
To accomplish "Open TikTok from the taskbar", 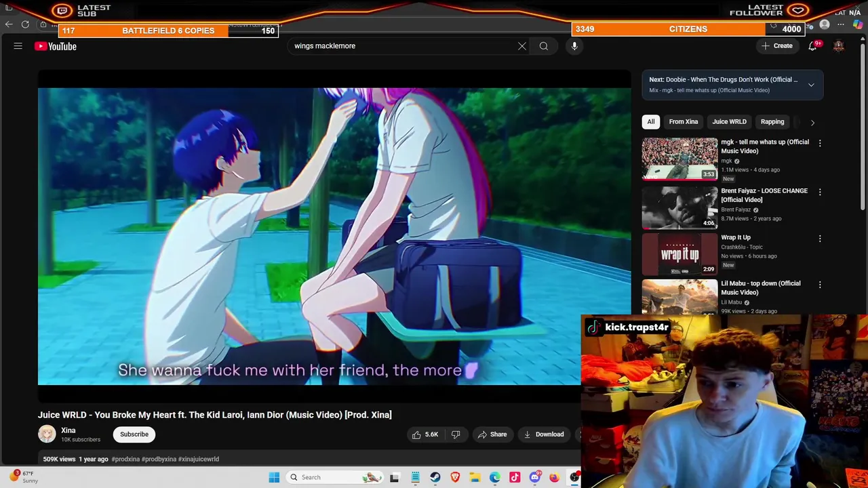I will [515, 477].
